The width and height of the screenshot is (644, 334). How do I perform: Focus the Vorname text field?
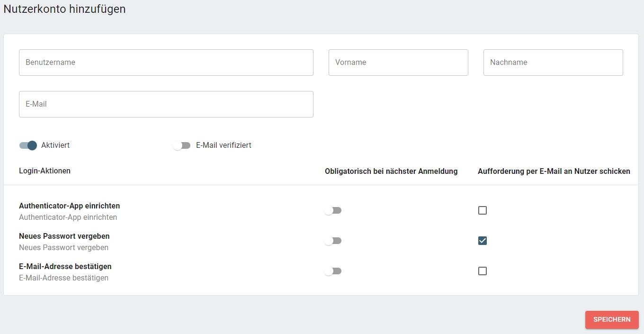click(398, 63)
